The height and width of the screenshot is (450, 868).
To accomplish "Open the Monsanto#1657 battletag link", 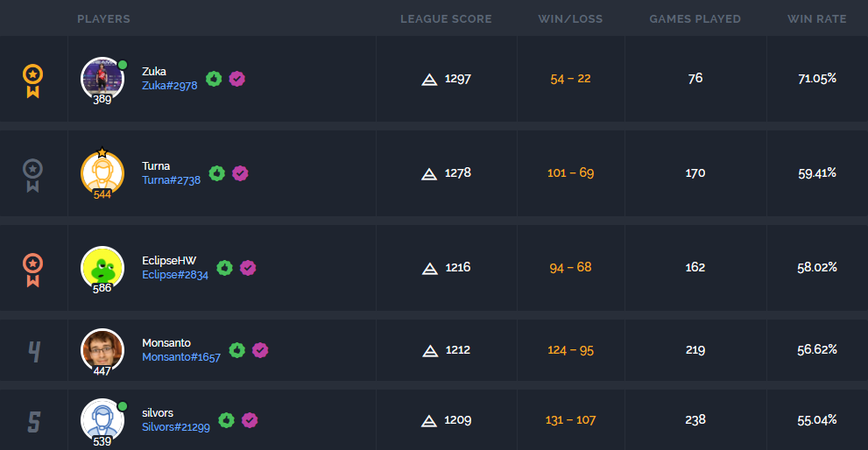I will click(x=181, y=357).
